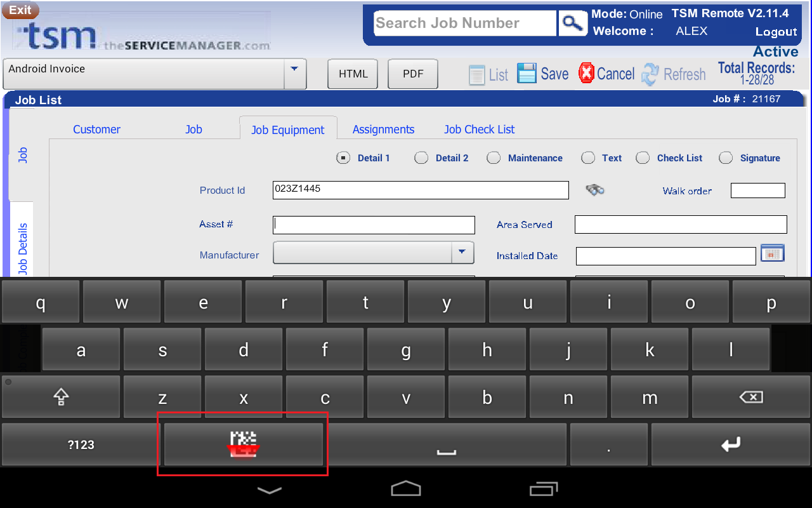Open the Manufacturer dropdown list
Image resolution: width=812 pixels, height=508 pixels.
pos(462,253)
